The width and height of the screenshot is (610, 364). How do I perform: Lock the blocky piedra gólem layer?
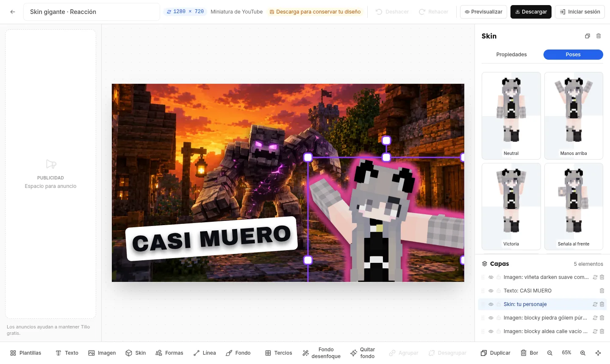tap(499, 318)
